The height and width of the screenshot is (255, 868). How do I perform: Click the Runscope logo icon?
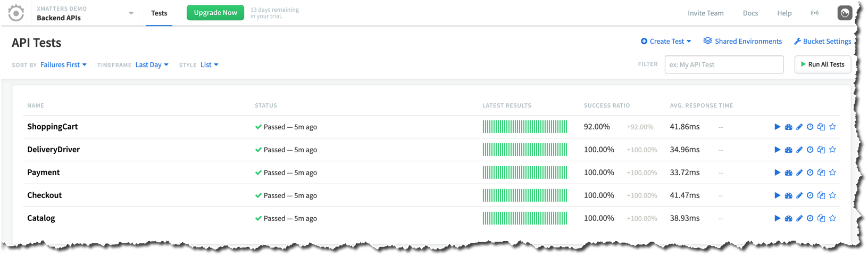click(16, 13)
